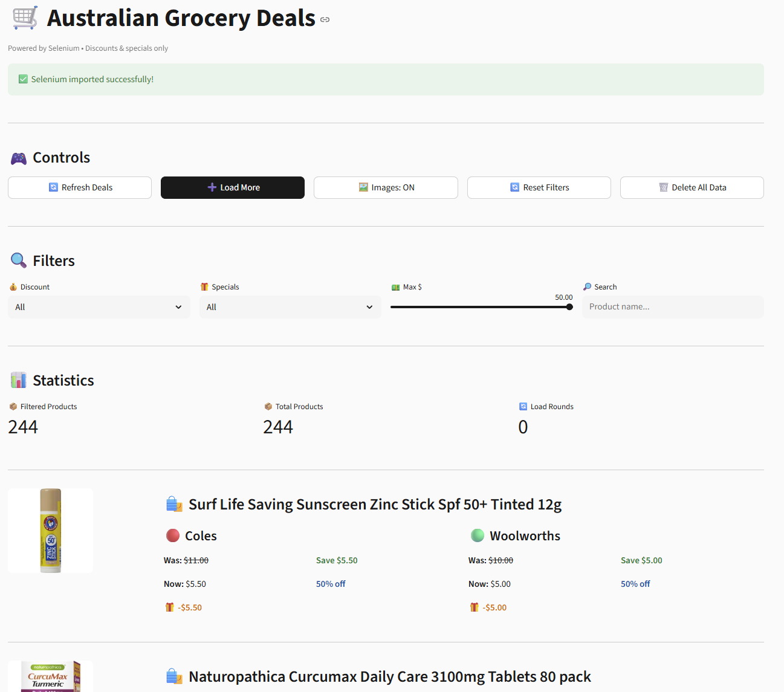Click the Total Products value 244
This screenshot has width=784, height=692.
tap(278, 427)
